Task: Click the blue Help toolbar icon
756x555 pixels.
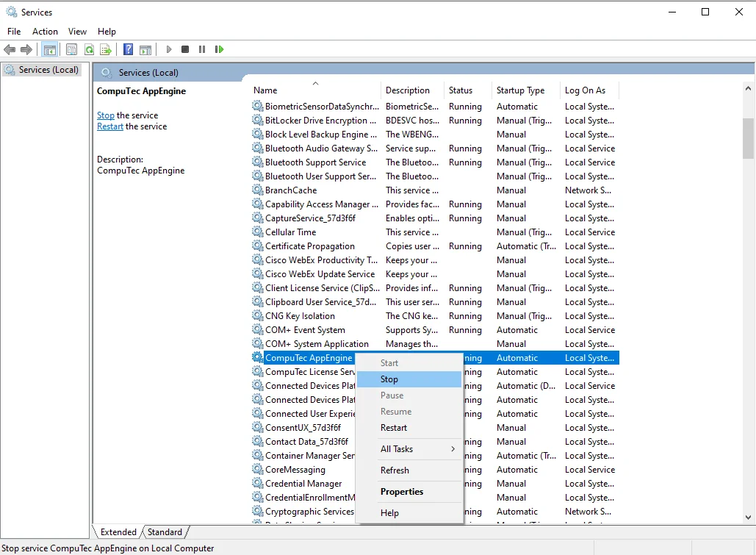Action: (x=128, y=49)
